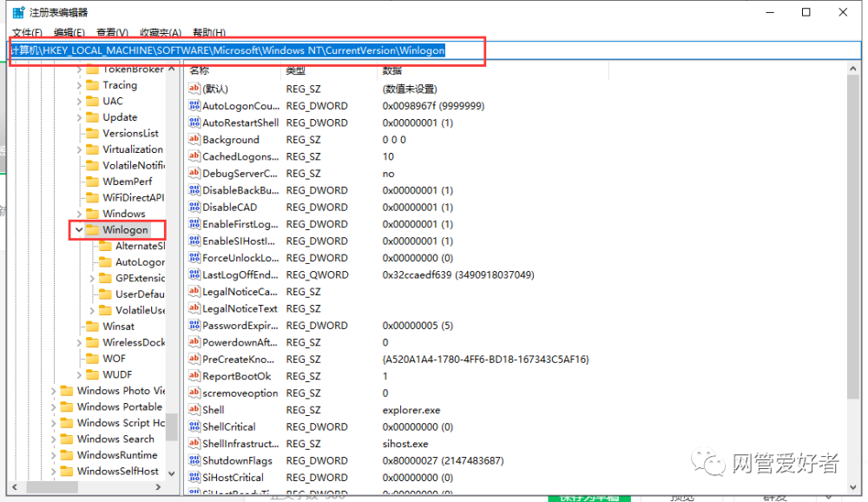The width and height of the screenshot is (868, 502).
Task: Expand the Update key
Action: click(79, 117)
